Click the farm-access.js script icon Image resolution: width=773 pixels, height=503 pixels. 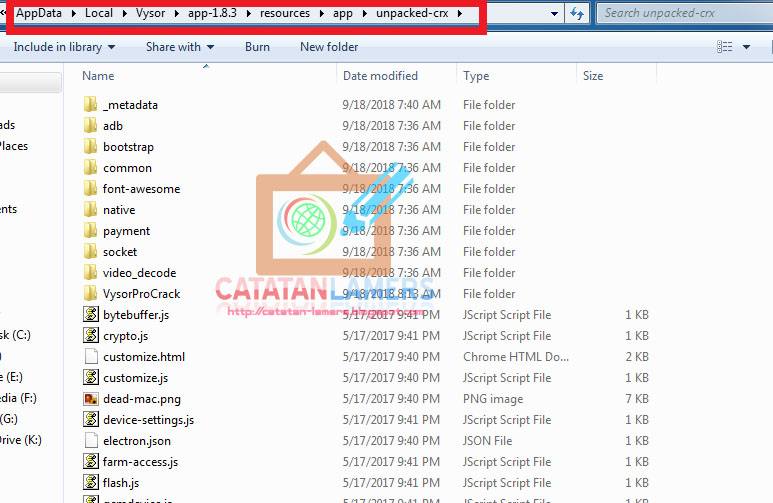tap(91, 461)
